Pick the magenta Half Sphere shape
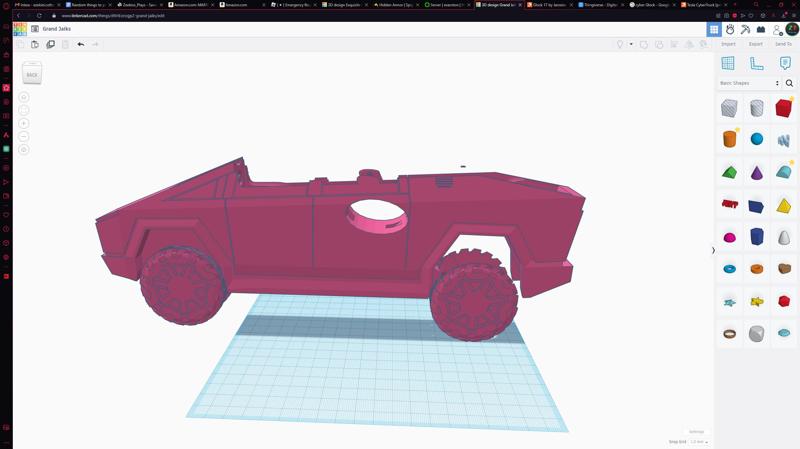The image size is (800, 449). pos(730,238)
